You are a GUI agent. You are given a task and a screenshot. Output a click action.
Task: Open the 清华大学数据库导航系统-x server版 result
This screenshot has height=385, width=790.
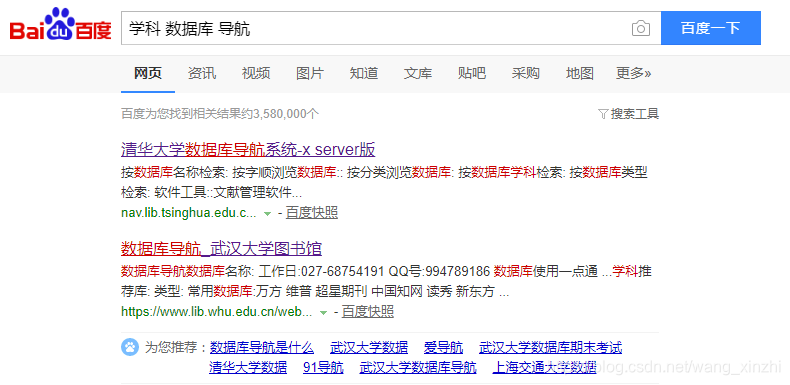tap(248, 150)
